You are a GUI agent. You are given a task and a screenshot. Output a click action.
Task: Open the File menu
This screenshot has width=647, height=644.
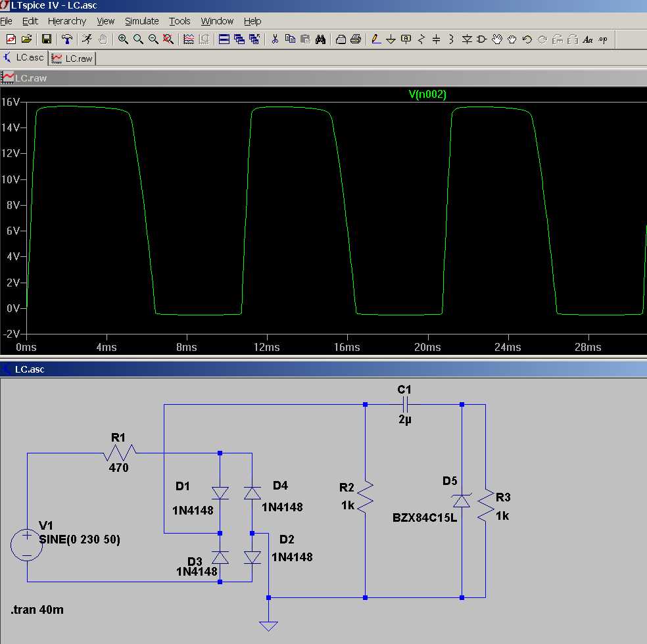(6, 21)
